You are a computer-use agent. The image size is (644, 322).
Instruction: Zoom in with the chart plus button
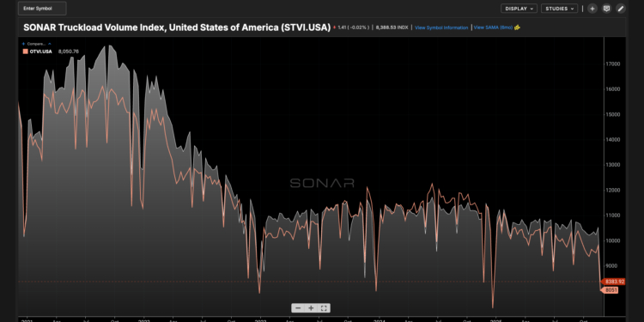click(311, 308)
